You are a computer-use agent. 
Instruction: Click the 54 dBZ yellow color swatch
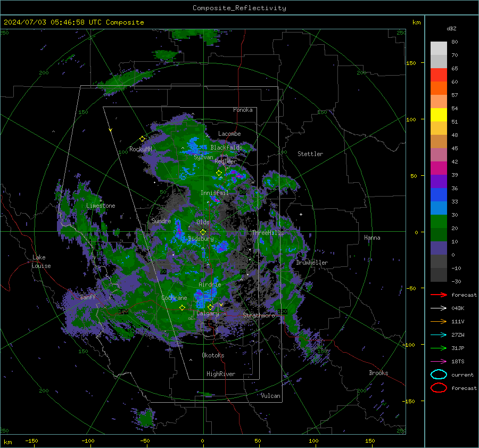[x=439, y=115]
